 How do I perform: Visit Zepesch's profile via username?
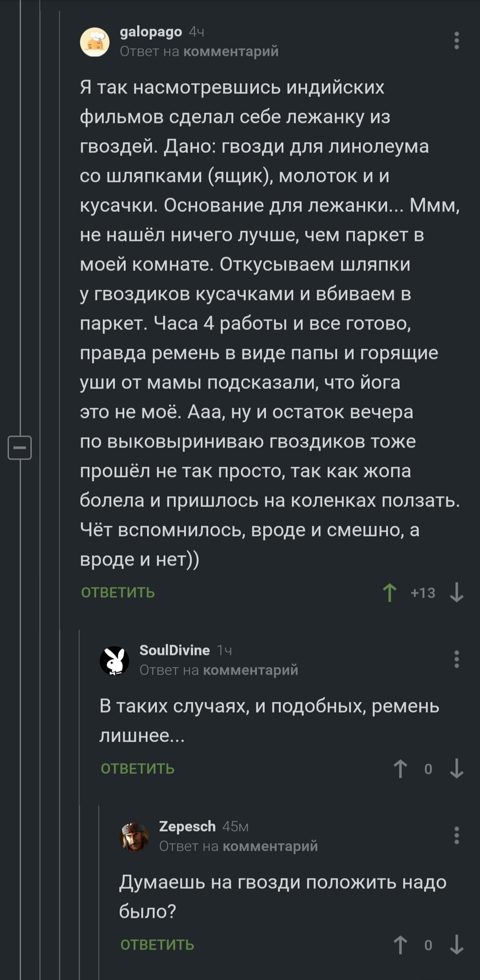pyautogui.click(x=187, y=826)
